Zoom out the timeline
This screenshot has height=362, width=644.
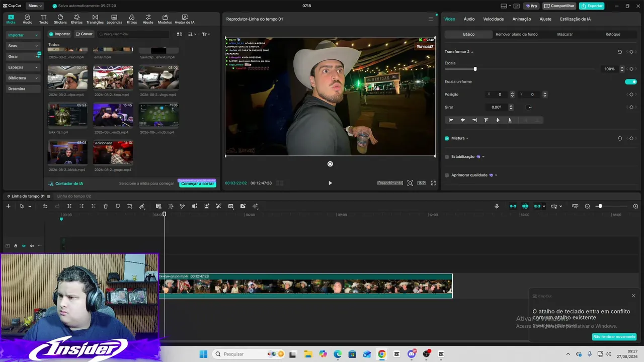click(587, 206)
